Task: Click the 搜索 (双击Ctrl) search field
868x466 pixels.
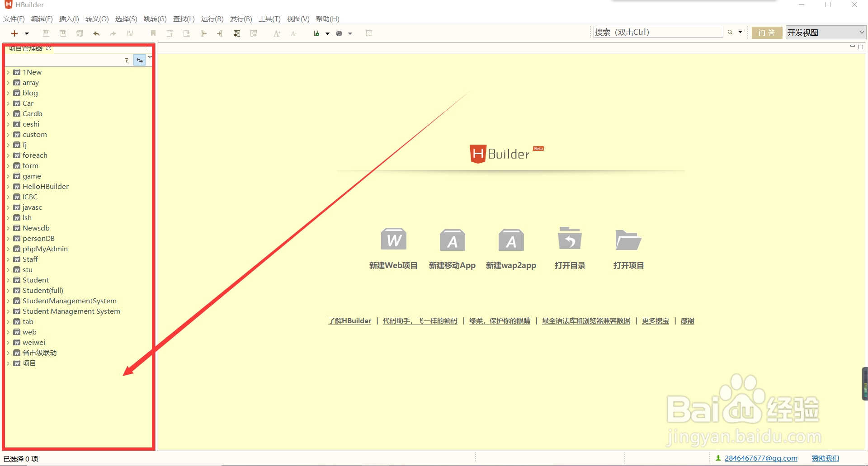Action: 658,32
